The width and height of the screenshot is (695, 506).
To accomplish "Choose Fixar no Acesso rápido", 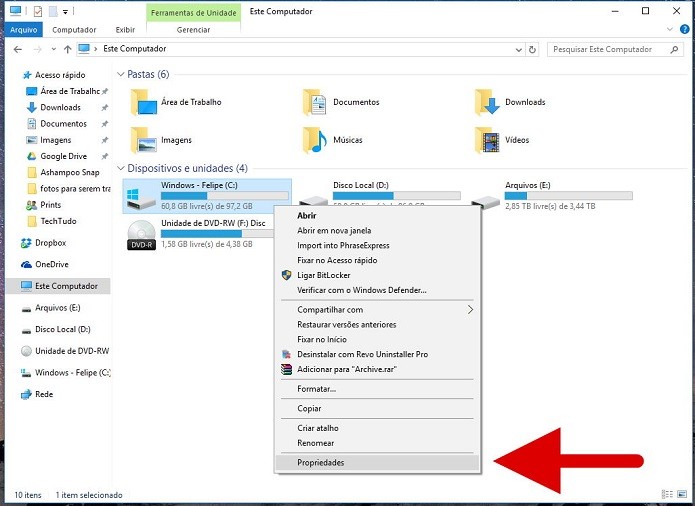I will point(377,261).
